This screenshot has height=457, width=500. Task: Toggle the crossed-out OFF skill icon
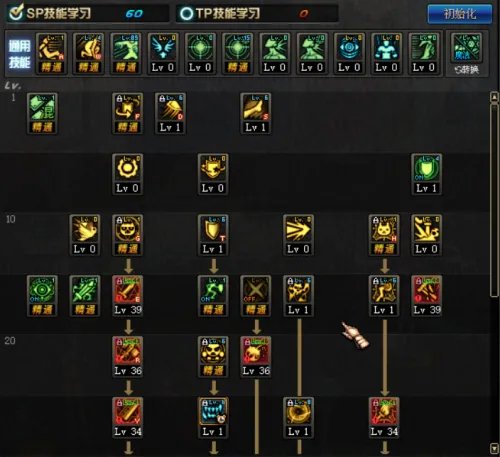click(256, 296)
